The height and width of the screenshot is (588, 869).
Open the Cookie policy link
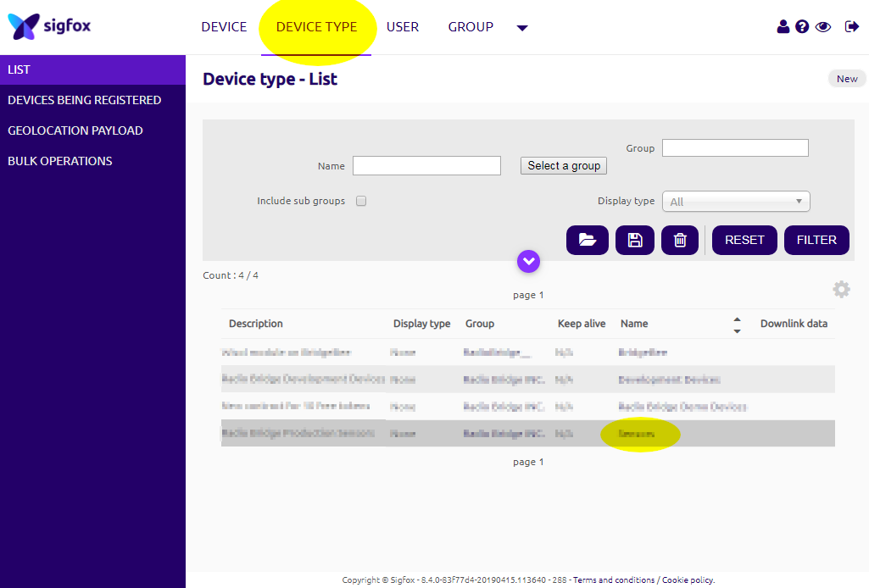(688, 580)
